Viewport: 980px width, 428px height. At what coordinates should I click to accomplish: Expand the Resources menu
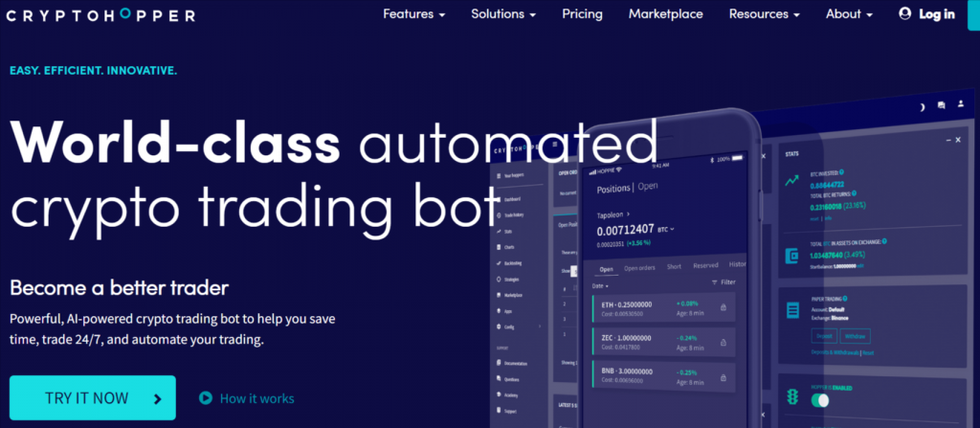(765, 13)
